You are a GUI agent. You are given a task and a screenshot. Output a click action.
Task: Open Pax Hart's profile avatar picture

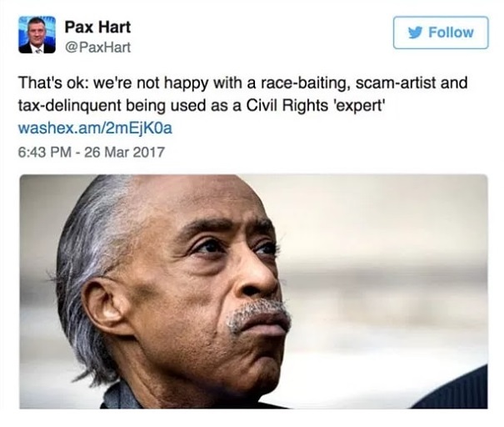[x=37, y=35]
